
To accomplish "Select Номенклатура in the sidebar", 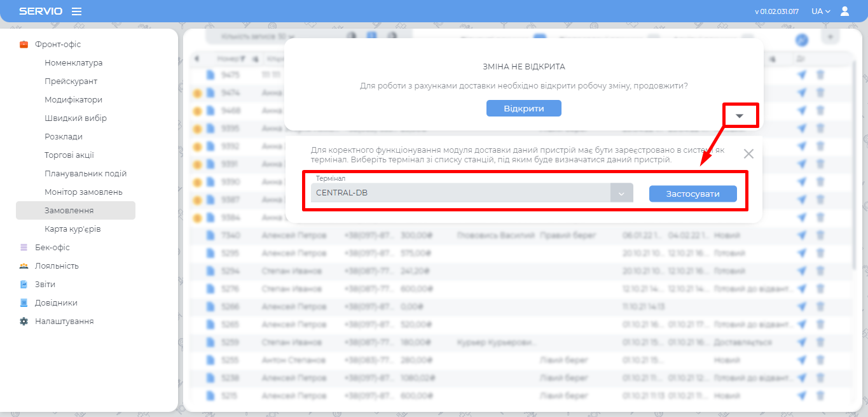I will (73, 63).
